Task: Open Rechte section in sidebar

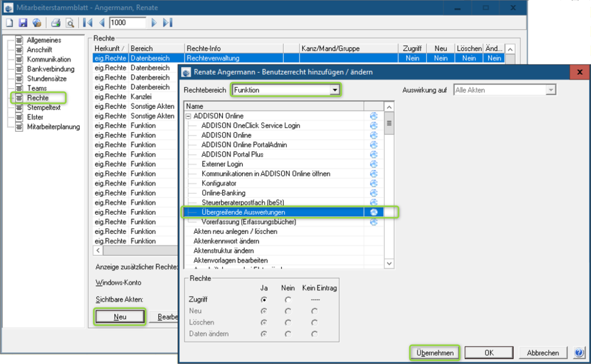Action: click(x=38, y=98)
